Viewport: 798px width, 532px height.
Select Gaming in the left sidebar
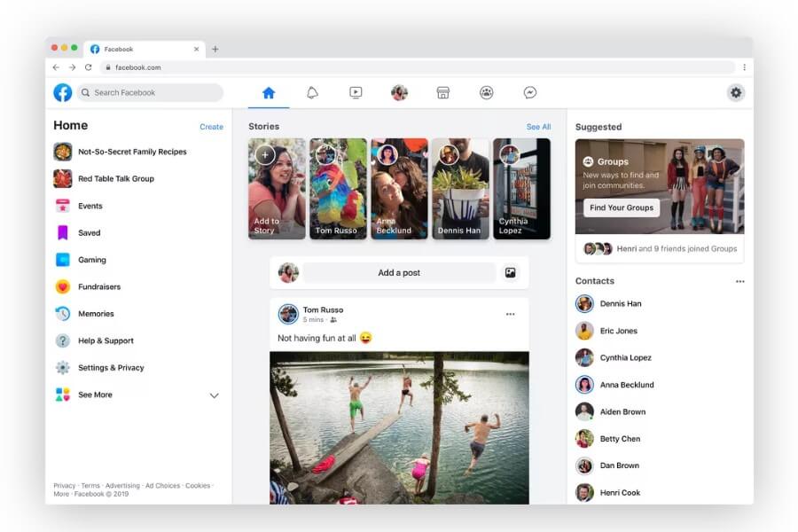pos(91,260)
